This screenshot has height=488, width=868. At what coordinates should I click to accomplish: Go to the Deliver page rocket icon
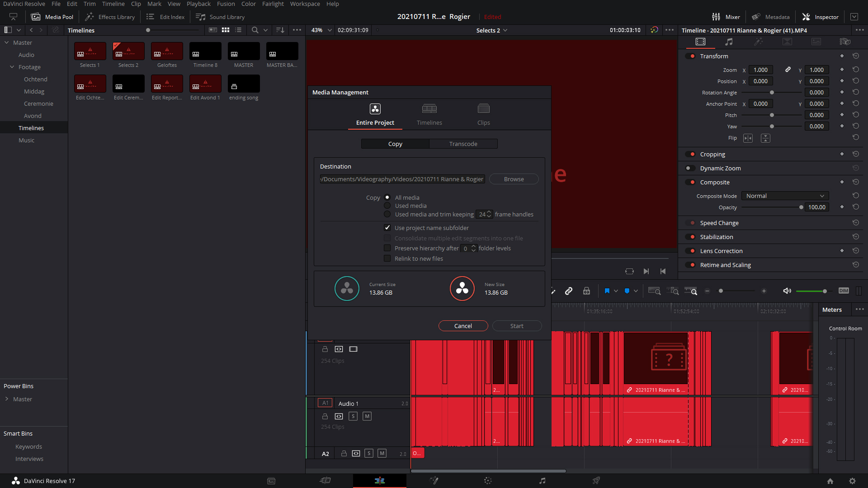pyautogui.click(x=596, y=481)
